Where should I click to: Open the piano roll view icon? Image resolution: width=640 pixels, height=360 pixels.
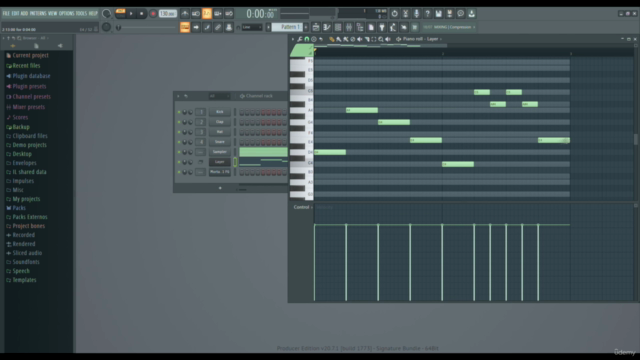327,27
